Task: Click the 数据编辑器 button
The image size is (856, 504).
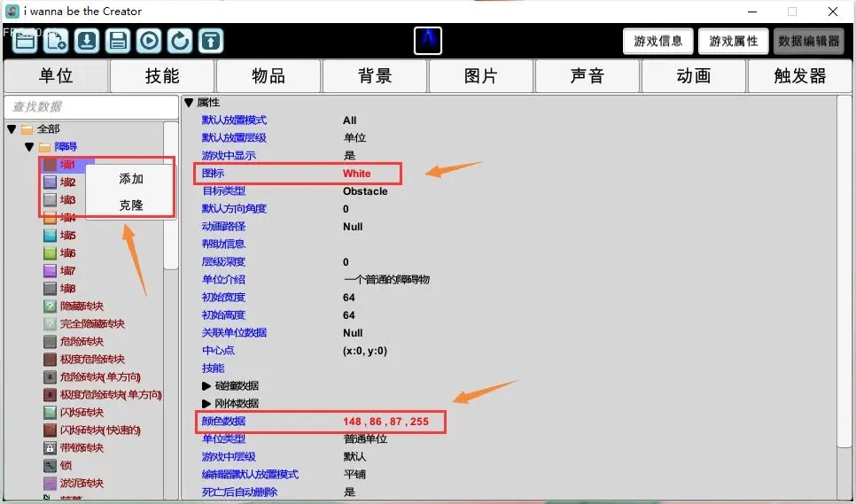Action: pyautogui.click(x=809, y=41)
